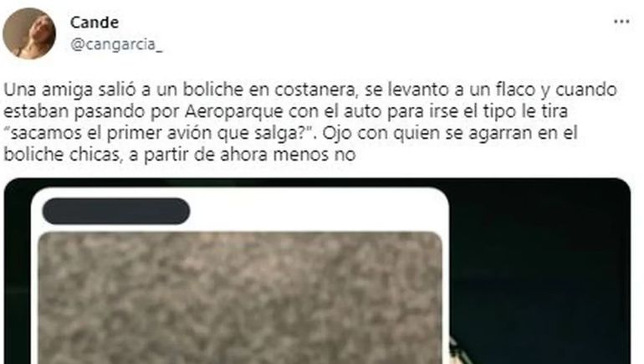
Task: Open the Cande display name profile link
Action: click(94, 23)
